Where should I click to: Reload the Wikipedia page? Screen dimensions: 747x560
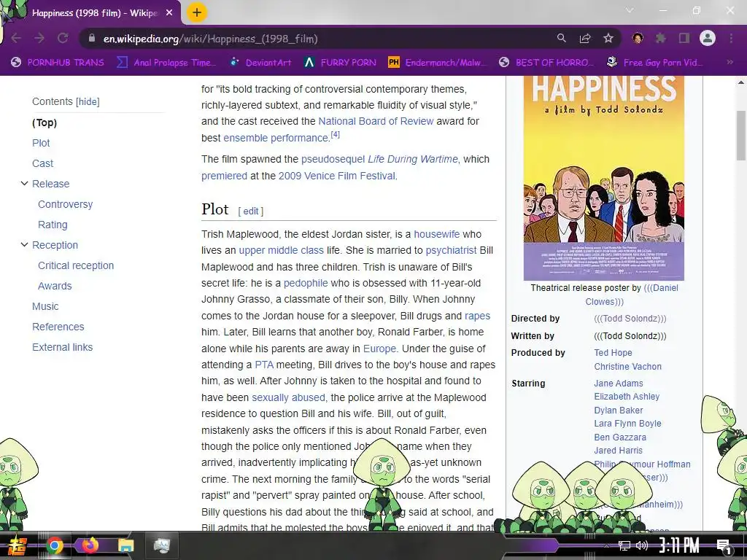(x=63, y=39)
